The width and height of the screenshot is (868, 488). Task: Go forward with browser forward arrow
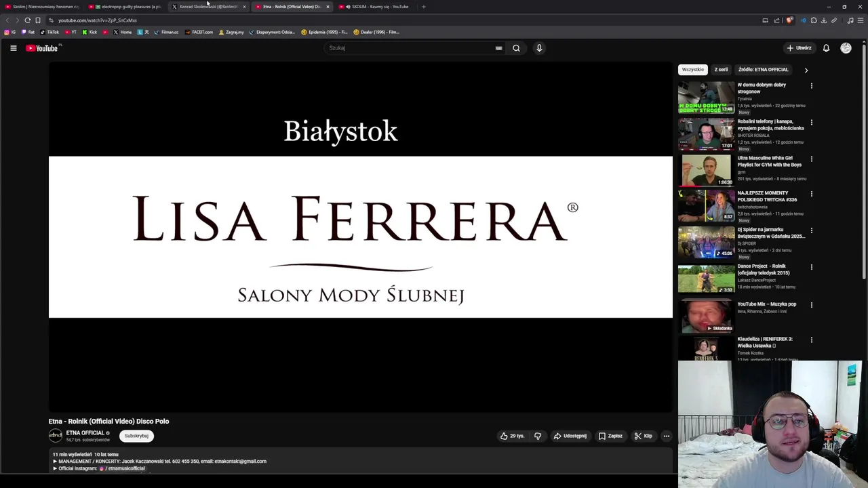(18, 20)
